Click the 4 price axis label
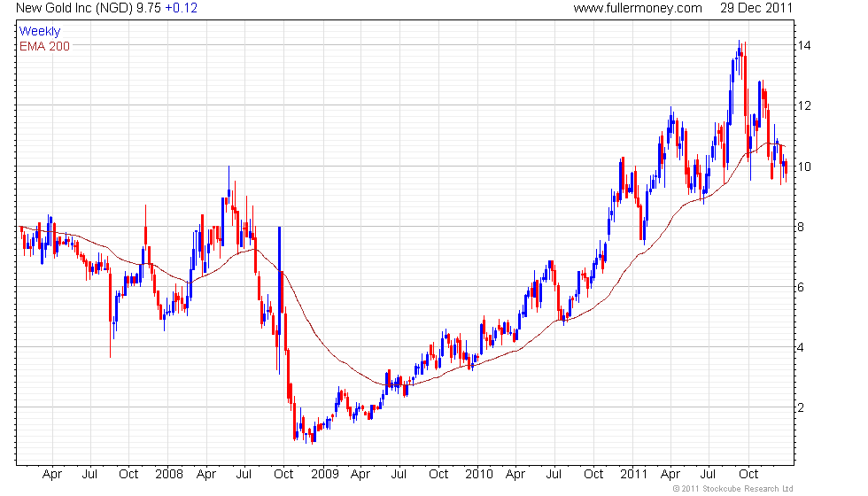 click(x=801, y=347)
